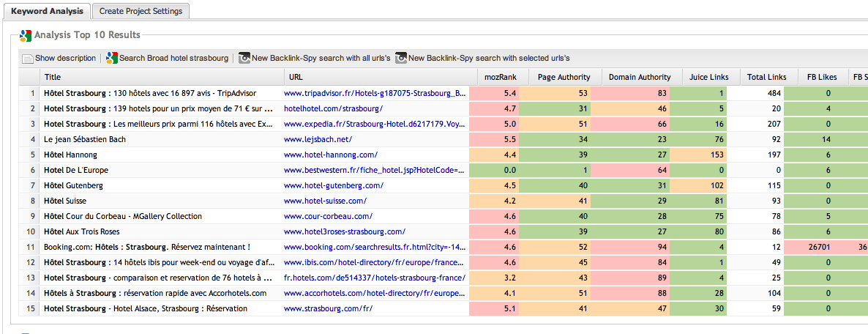Image resolution: width=868 pixels, height=334 pixels.
Task: Select the Hôtel Aux Trois Roses title
Action: point(81,231)
